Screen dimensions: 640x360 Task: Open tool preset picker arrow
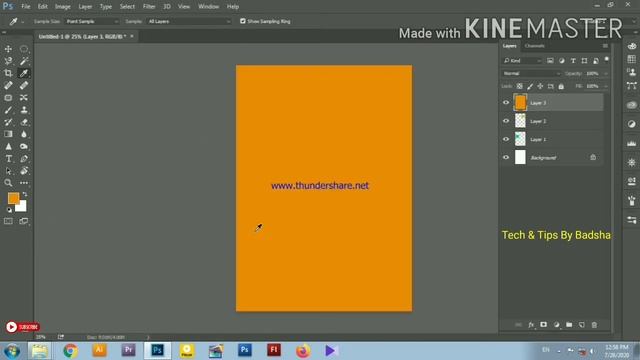(x=23, y=22)
